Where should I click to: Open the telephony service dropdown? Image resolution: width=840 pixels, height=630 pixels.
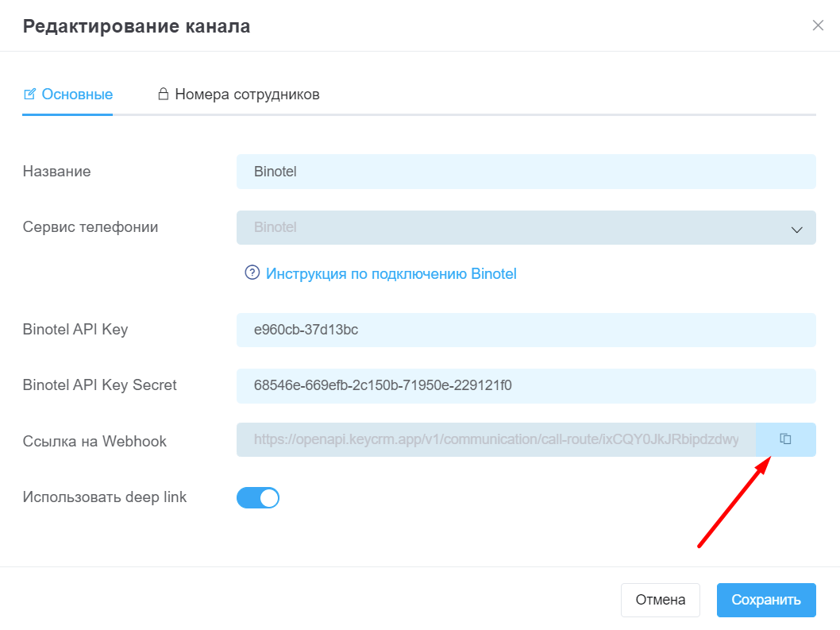[526, 227]
